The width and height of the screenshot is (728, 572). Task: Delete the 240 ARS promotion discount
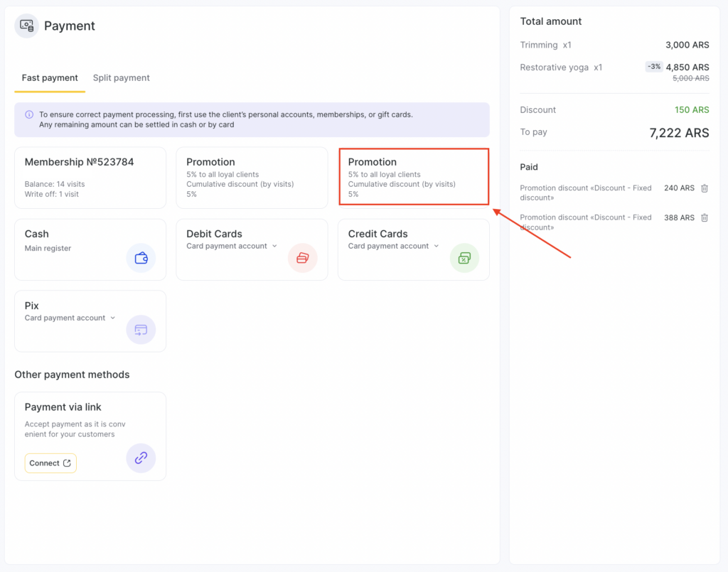click(705, 188)
